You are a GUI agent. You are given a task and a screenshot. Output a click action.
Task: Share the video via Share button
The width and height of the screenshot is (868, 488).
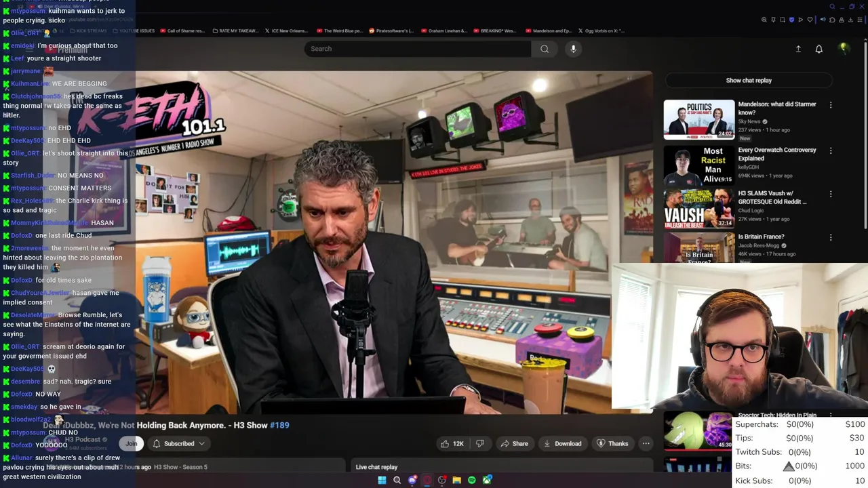[514, 443]
